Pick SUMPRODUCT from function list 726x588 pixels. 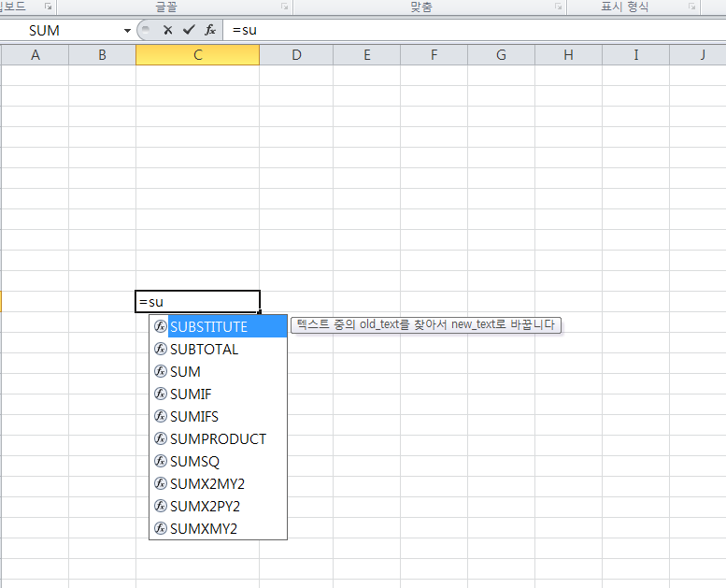tap(218, 438)
